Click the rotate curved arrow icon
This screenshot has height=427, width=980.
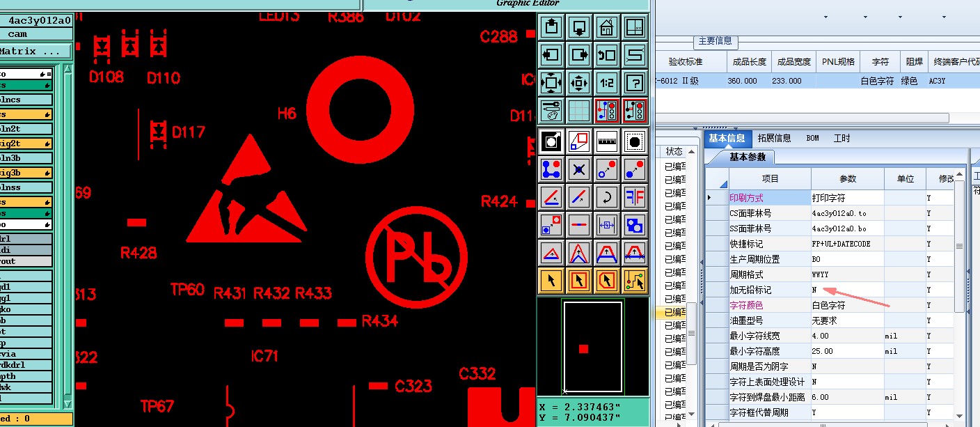[x=606, y=197]
